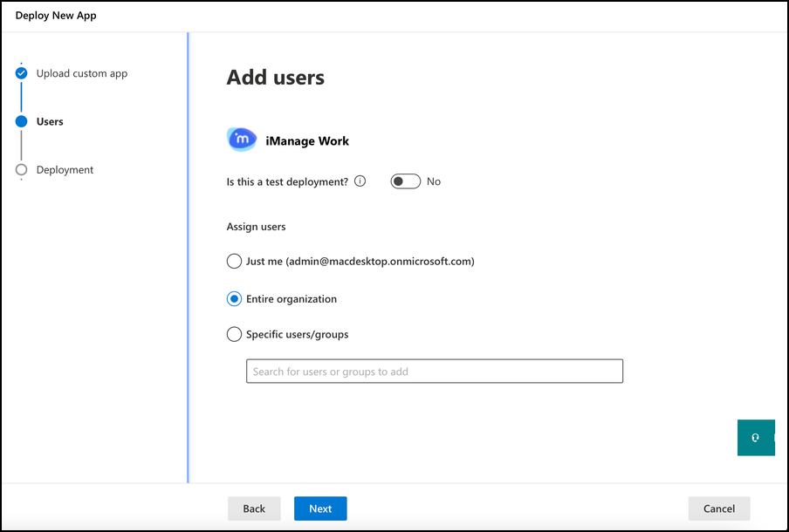
Task: Cancel the app deployment wizard
Action: tap(718, 508)
